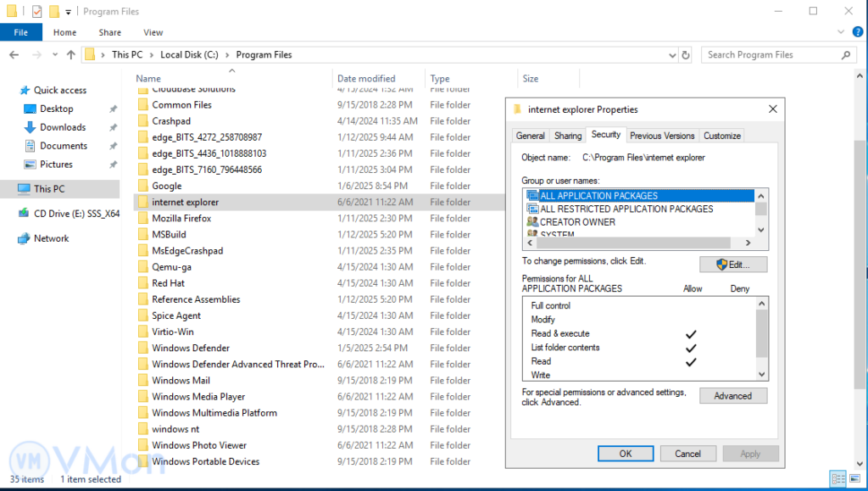Switch to the View ribbon tab
The height and width of the screenshot is (491, 868).
coord(153,33)
